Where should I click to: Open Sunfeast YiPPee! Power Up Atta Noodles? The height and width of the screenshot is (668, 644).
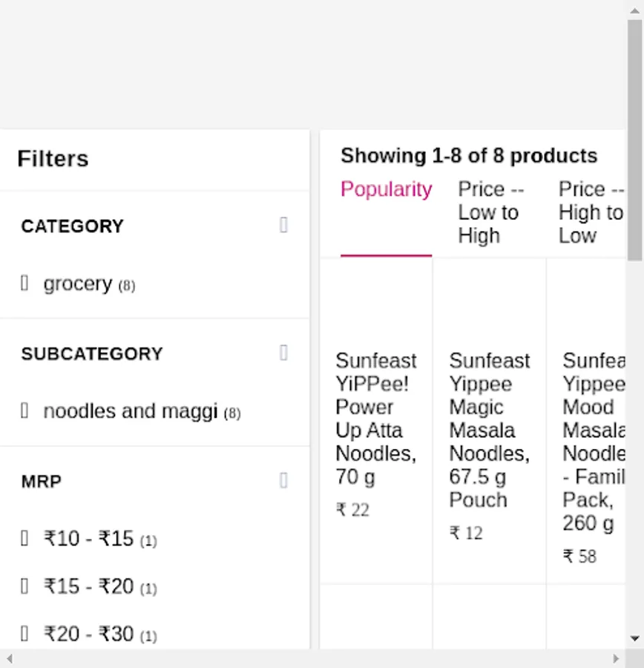click(375, 418)
